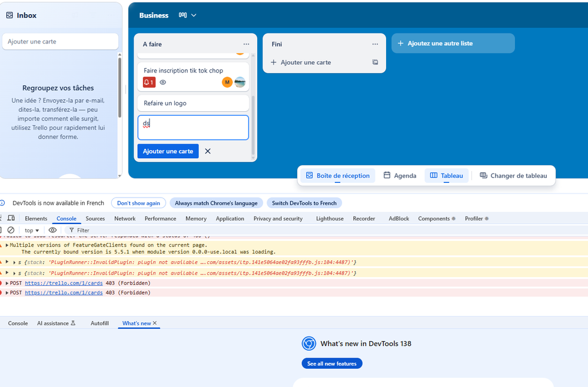Open the Performance tab in DevTools
Viewport: 588px width, 387px height.
click(161, 218)
